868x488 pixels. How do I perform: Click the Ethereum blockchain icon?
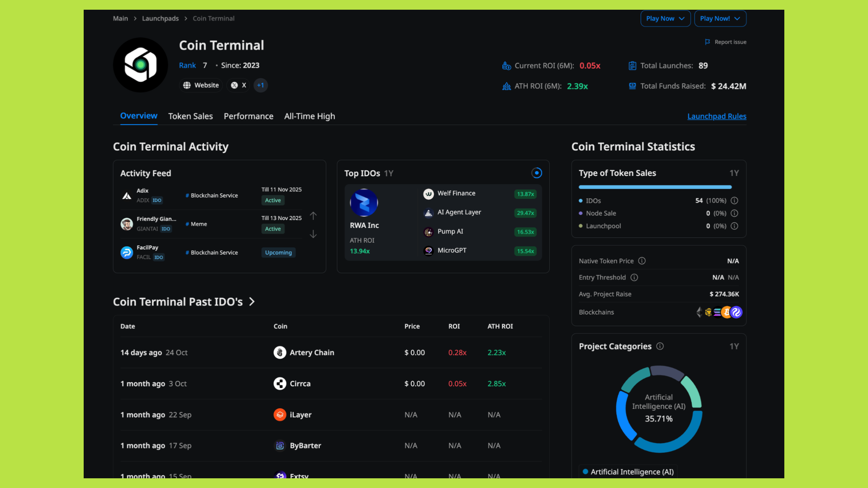click(699, 312)
